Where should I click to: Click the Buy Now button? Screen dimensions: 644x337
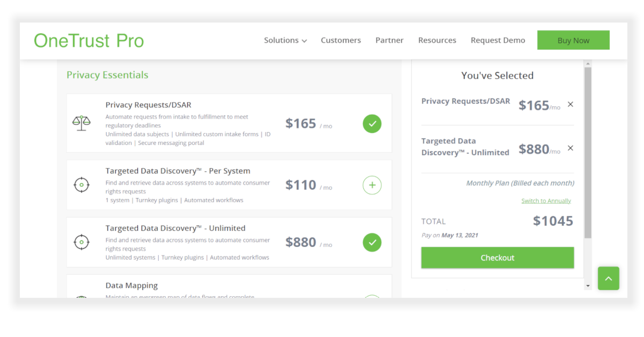click(x=573, y=40)
